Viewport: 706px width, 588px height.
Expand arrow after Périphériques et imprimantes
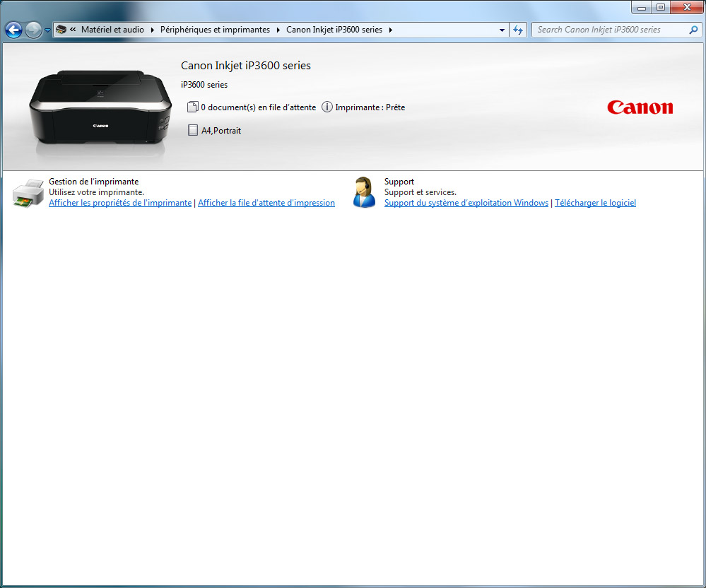[278, 30]
